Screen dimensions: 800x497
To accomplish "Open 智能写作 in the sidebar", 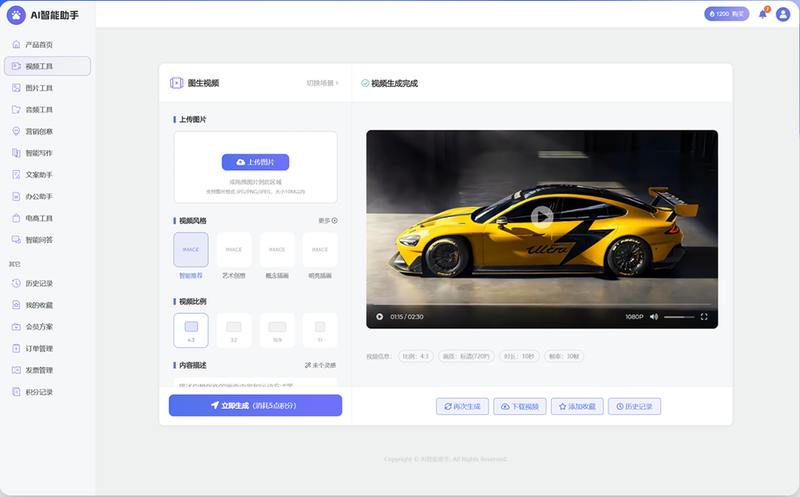I will (47, 153).
